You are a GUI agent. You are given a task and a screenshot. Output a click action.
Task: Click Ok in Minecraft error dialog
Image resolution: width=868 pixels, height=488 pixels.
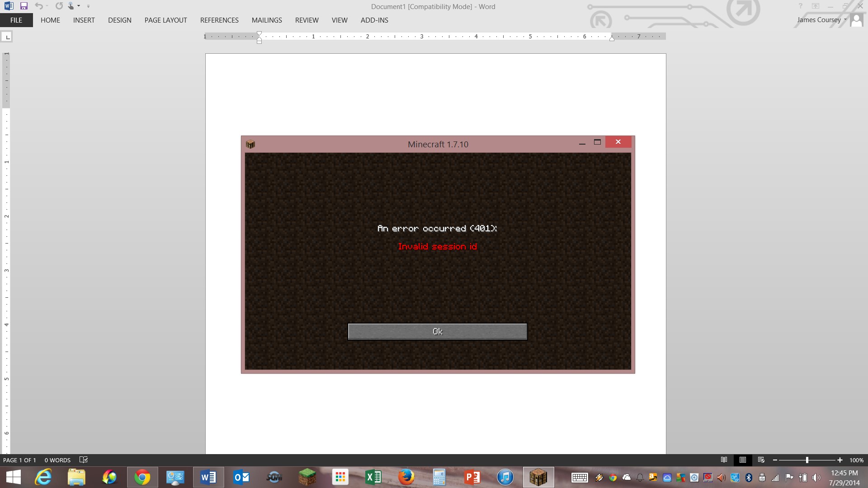tap(437, 331)
